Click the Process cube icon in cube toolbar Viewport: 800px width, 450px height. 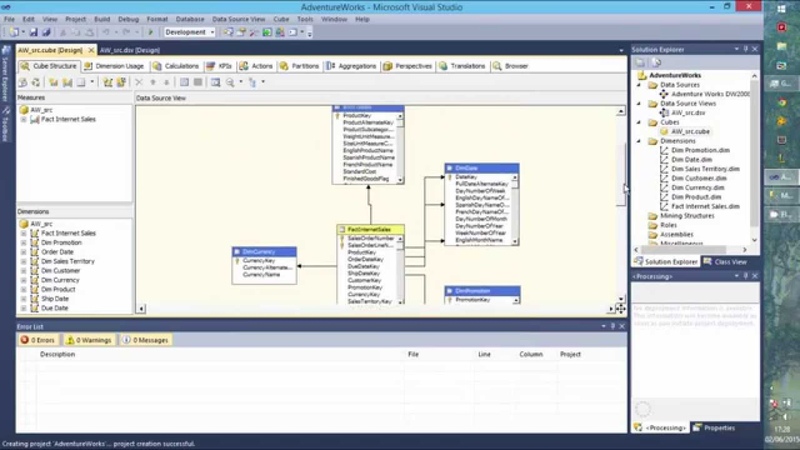click(x=23, y=82)
